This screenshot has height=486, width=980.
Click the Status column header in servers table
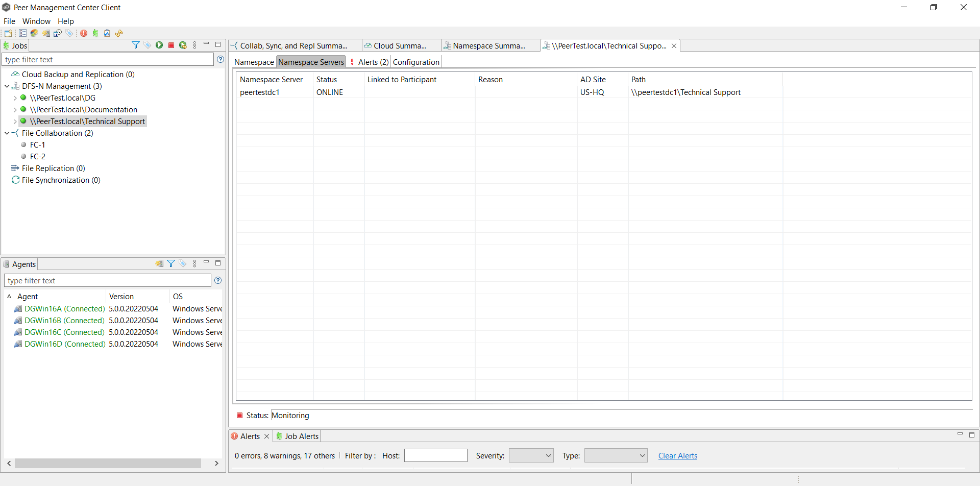(x=338, y=80)
